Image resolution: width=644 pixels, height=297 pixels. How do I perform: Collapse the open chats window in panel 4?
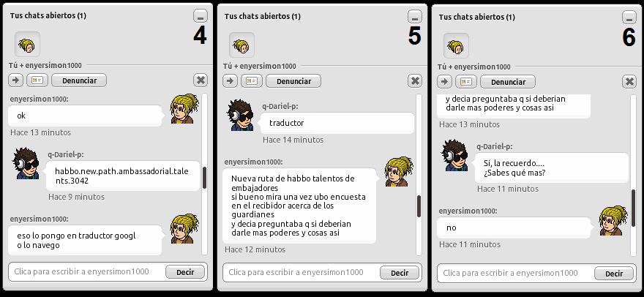pyautogui.click(x=201, y=16)
